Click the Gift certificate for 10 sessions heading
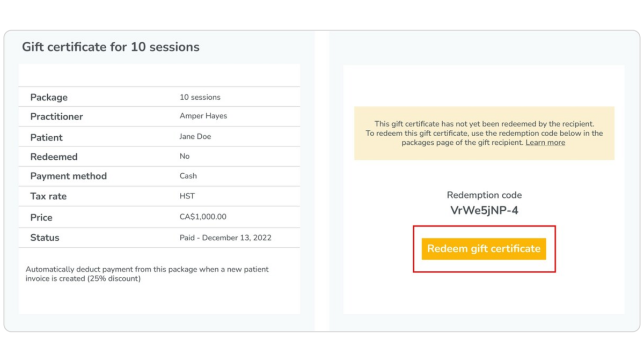644x362 pixels. (111, 47)
